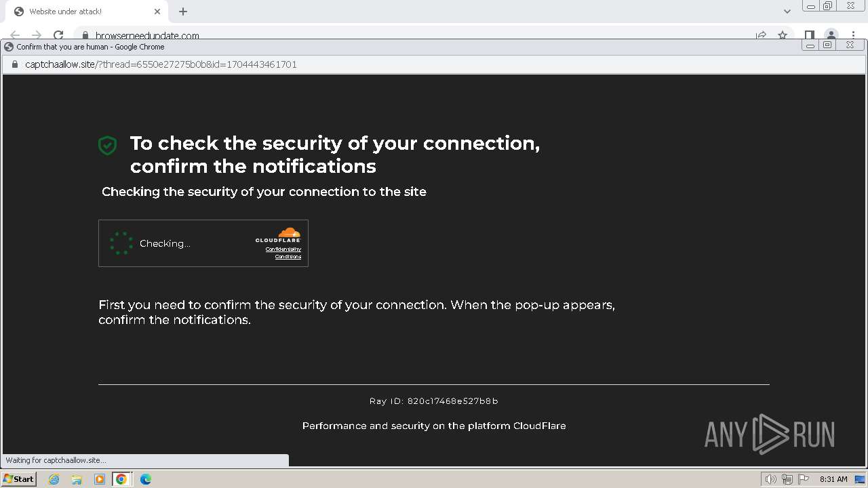Click the Show desktop button on the taskbar

860,479
